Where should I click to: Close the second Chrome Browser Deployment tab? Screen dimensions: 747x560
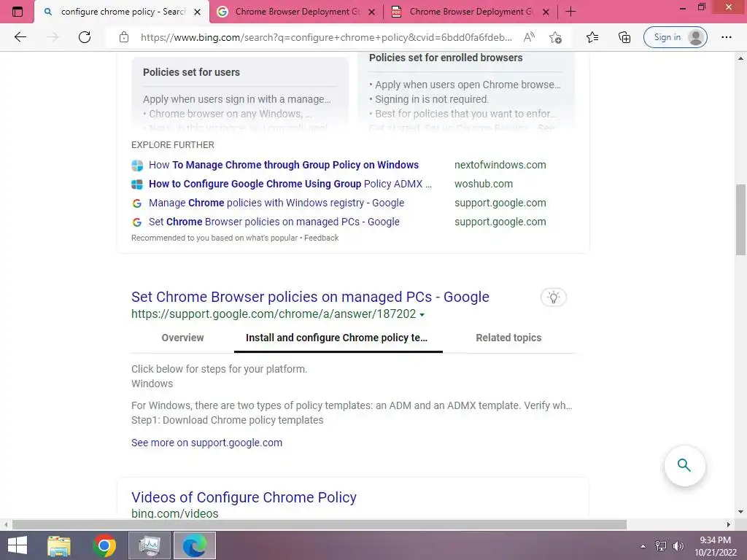[372, 12]
